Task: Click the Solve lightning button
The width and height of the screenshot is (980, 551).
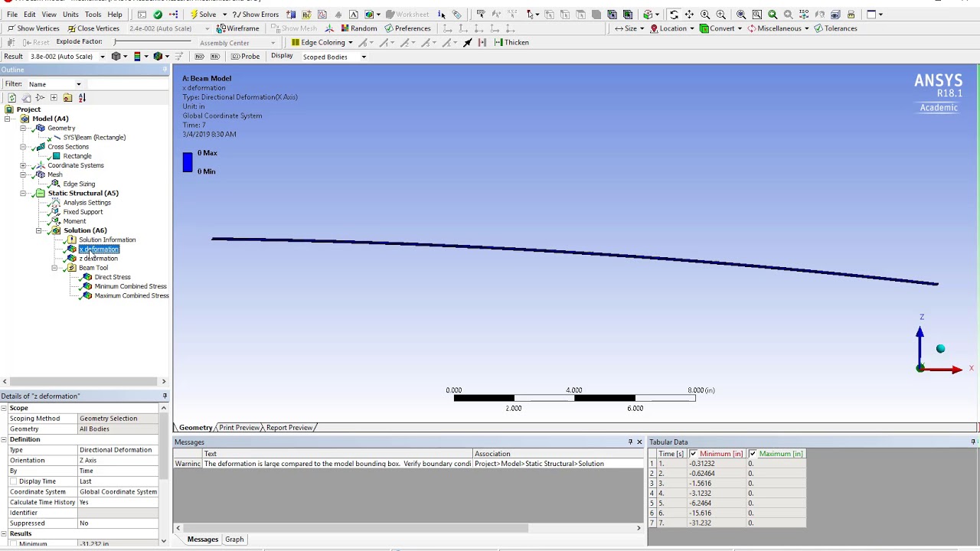Action: [203, 14]
